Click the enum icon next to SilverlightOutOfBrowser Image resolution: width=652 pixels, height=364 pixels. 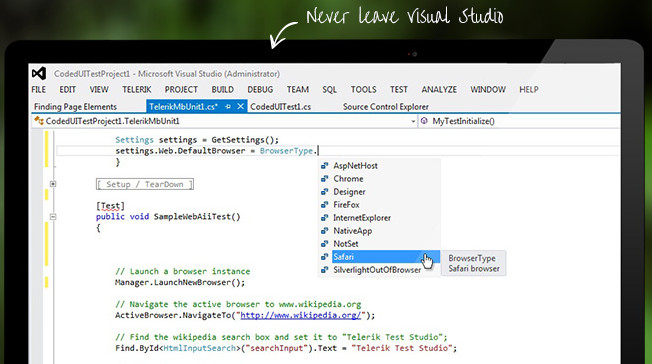(325, 270)
